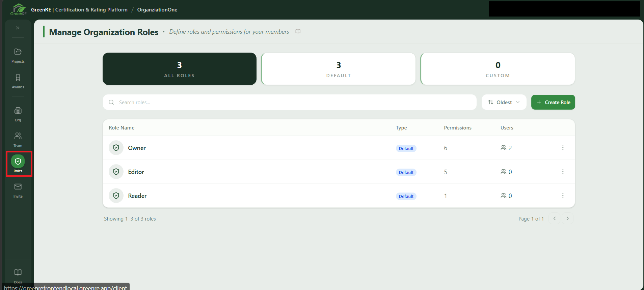Click Default badge in Owner row
644x290 pixels.
pos(406,148)
